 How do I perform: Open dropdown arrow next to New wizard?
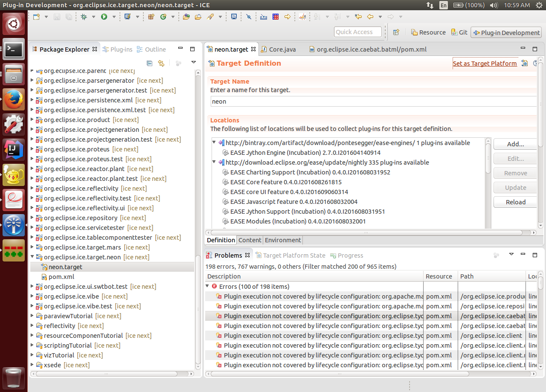pos(46,17)
